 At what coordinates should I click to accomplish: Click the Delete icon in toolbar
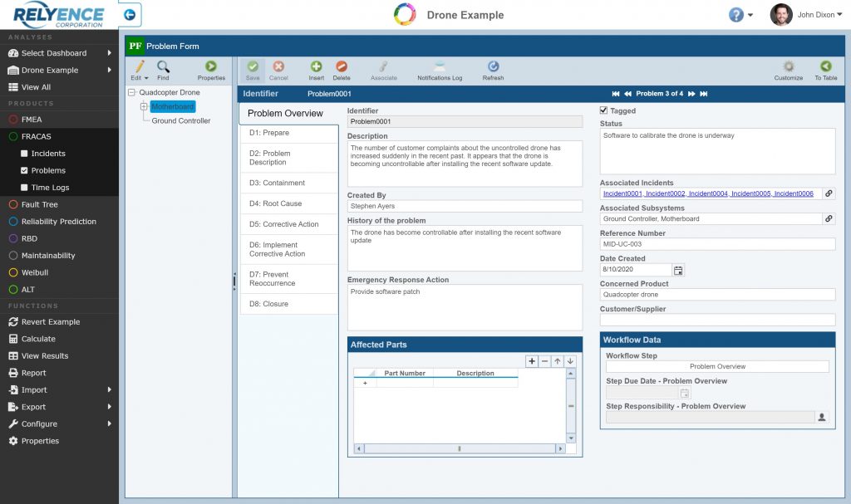342,67
